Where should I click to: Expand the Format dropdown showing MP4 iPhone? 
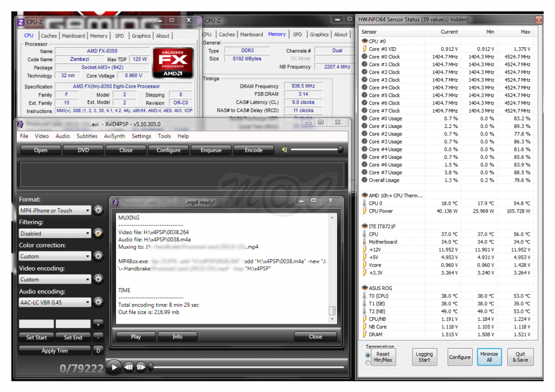(x=55, y=210)
